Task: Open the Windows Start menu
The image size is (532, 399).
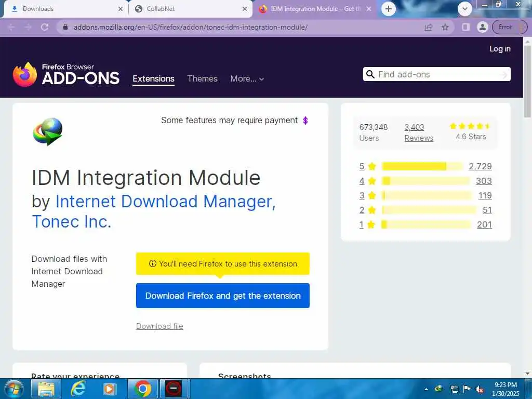Action: coord(14,389)
